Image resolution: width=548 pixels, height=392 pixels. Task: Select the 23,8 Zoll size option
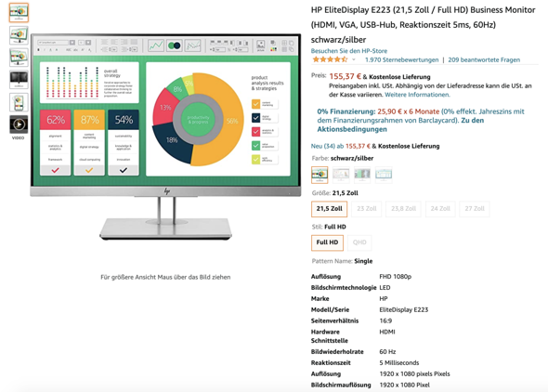click(x=404, y=209)
